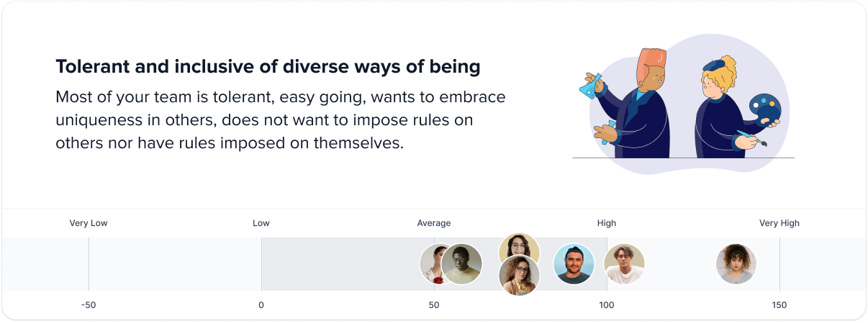Click the woman on the yellow background avatar

(x=519, y=246)
